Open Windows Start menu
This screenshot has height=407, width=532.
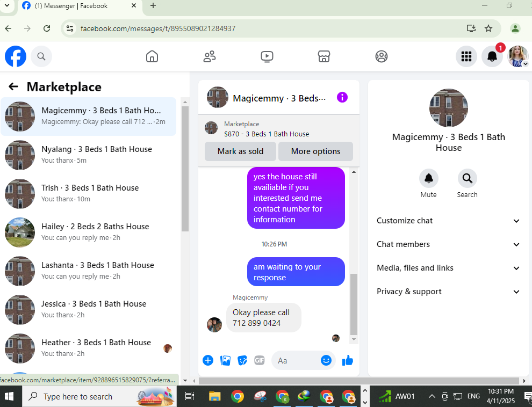tap(9, 396)
